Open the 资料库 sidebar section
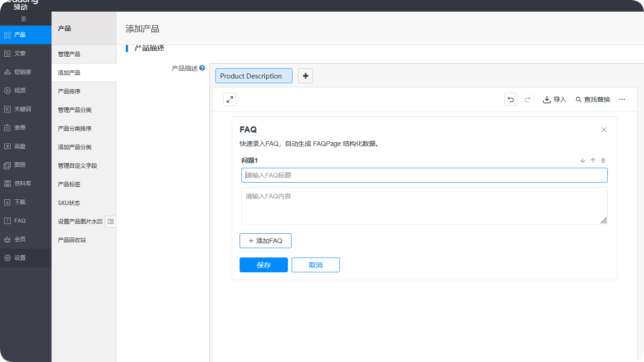644x362 pixels. [x=26, y=184]
